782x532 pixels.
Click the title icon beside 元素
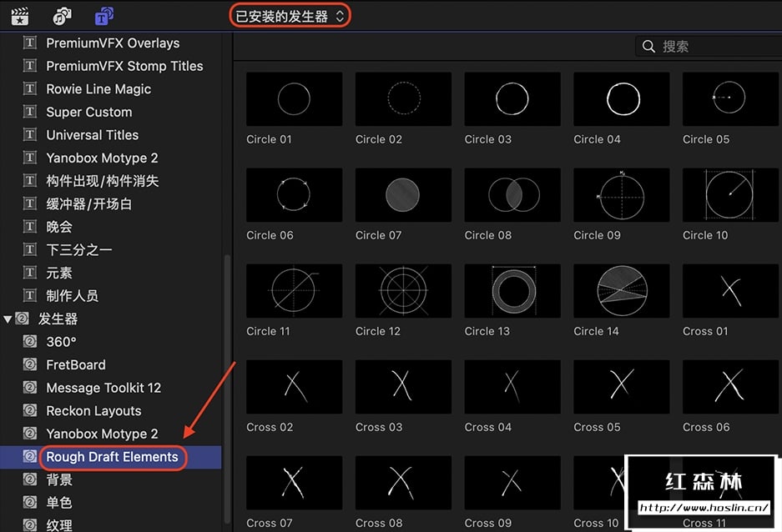30,272
